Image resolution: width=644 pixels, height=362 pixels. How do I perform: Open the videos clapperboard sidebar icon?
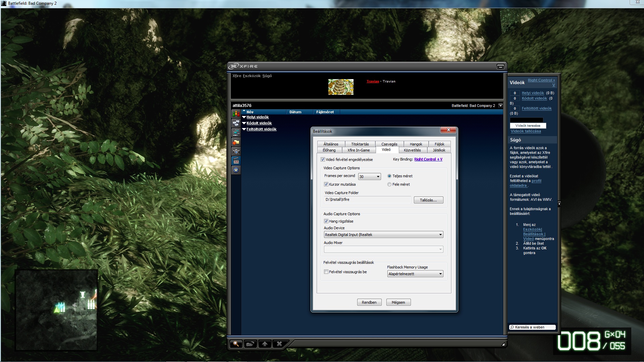236,161
